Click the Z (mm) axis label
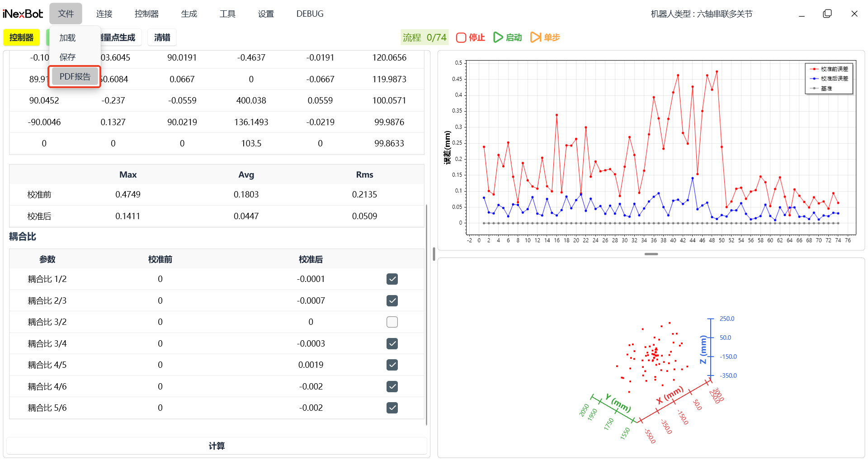 click(x=703, y=349)
